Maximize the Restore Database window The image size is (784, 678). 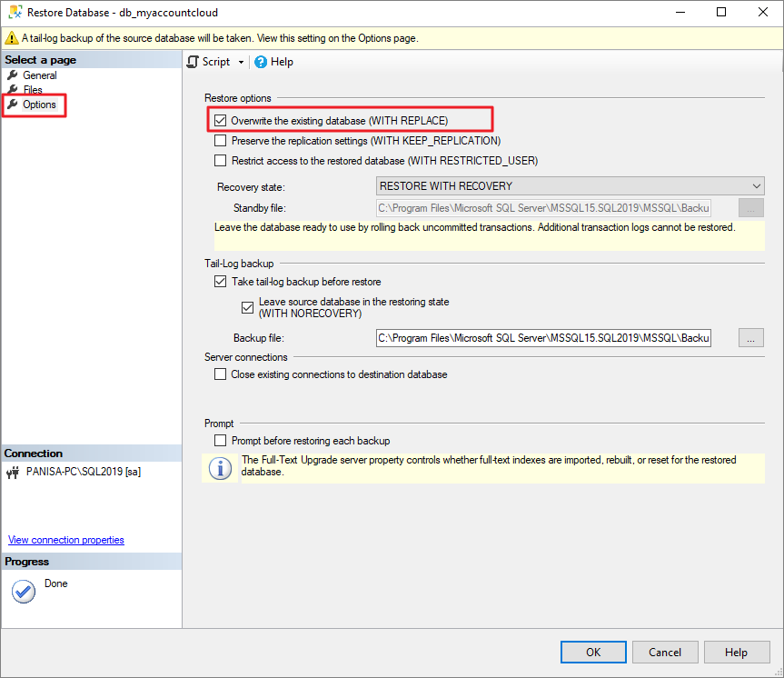click(x=721, y=12)
